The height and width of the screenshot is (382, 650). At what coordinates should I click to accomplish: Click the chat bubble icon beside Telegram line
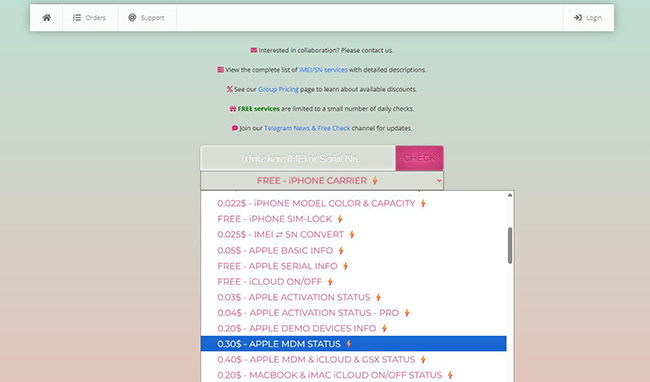[x=235, y=128]
